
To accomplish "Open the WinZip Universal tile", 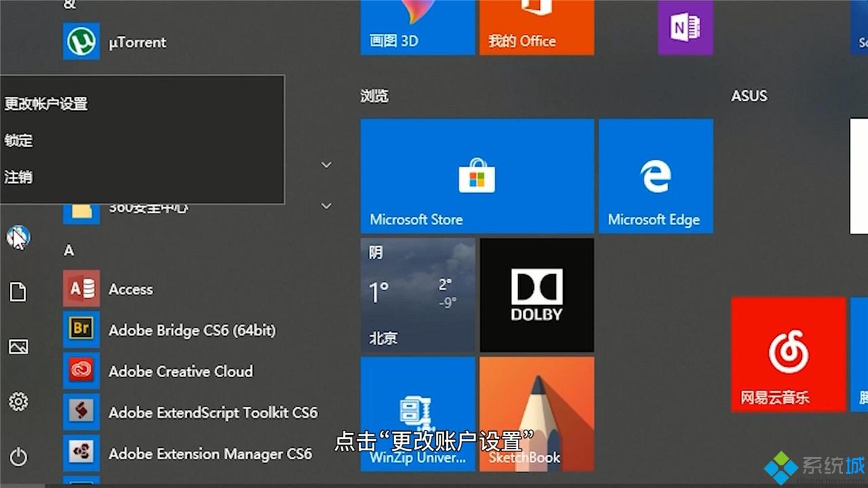I will click(x=418, y=414).
